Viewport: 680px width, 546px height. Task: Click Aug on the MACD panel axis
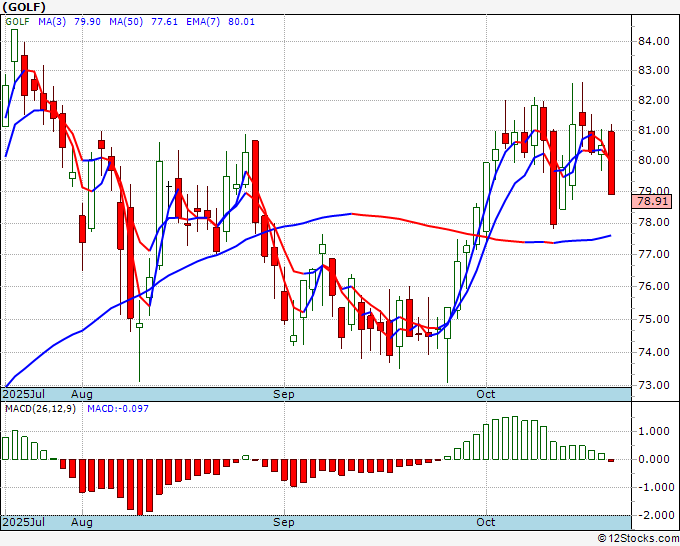point(82,522)
